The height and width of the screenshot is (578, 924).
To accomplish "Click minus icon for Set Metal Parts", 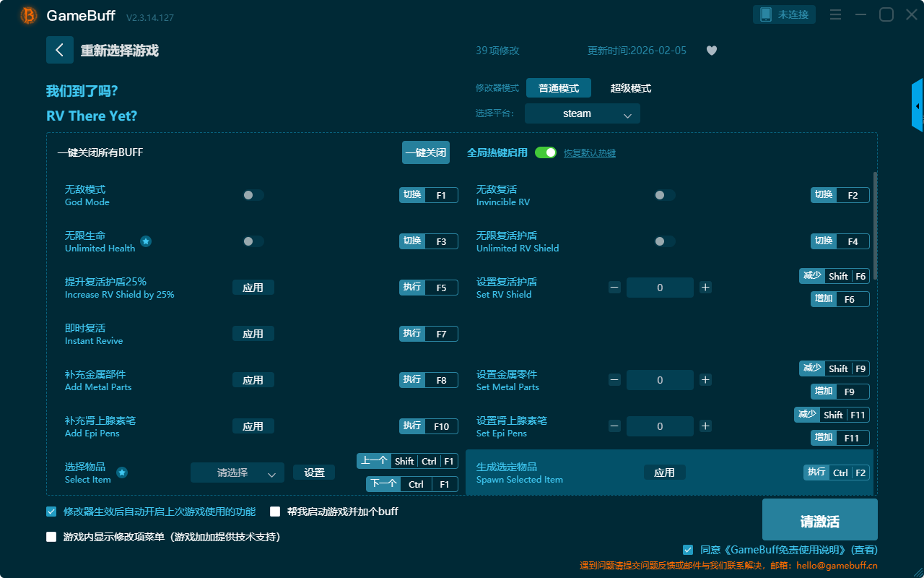I will click(614, 380).
